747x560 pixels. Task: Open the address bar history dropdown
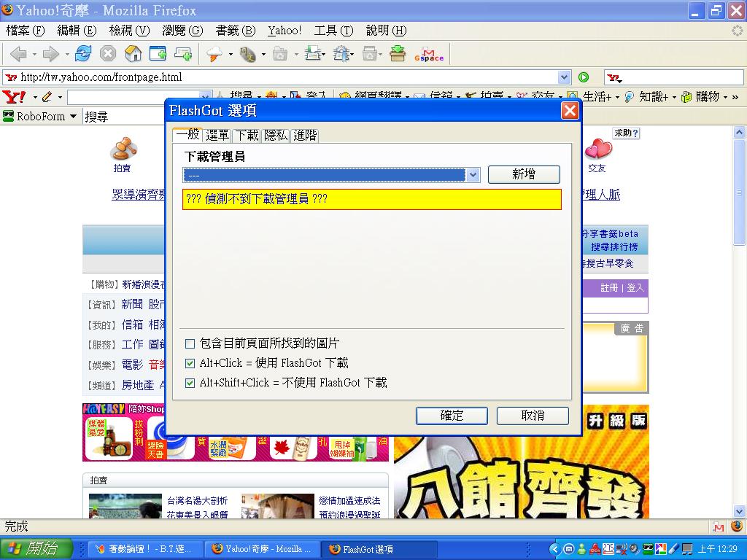click(564, 77)
